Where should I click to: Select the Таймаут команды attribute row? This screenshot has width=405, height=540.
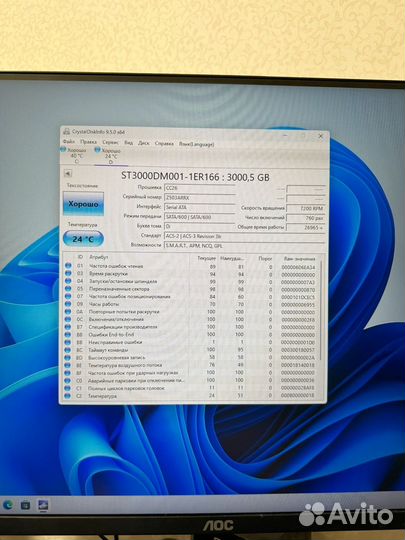(190, 350)
